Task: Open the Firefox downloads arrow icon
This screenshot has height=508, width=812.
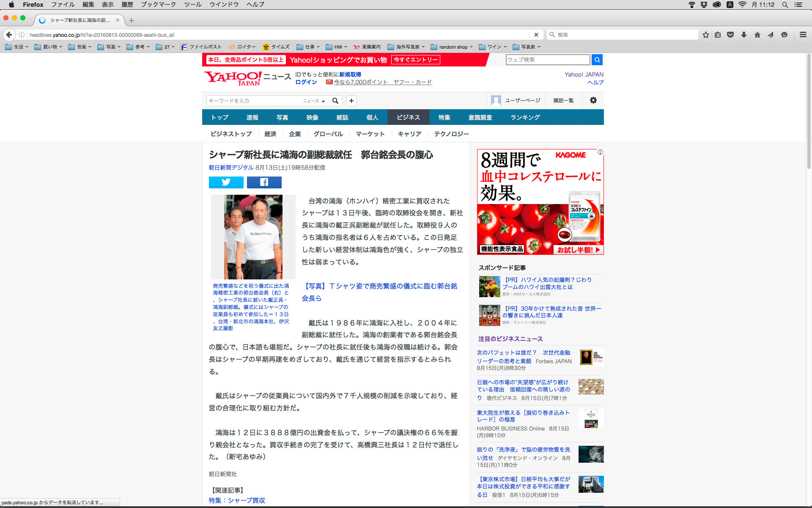Action: [743, 35]
